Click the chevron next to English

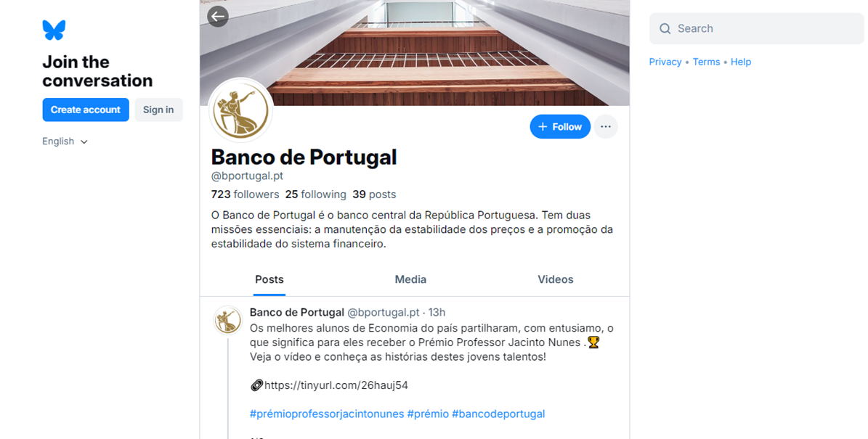(x=84, y=142)
